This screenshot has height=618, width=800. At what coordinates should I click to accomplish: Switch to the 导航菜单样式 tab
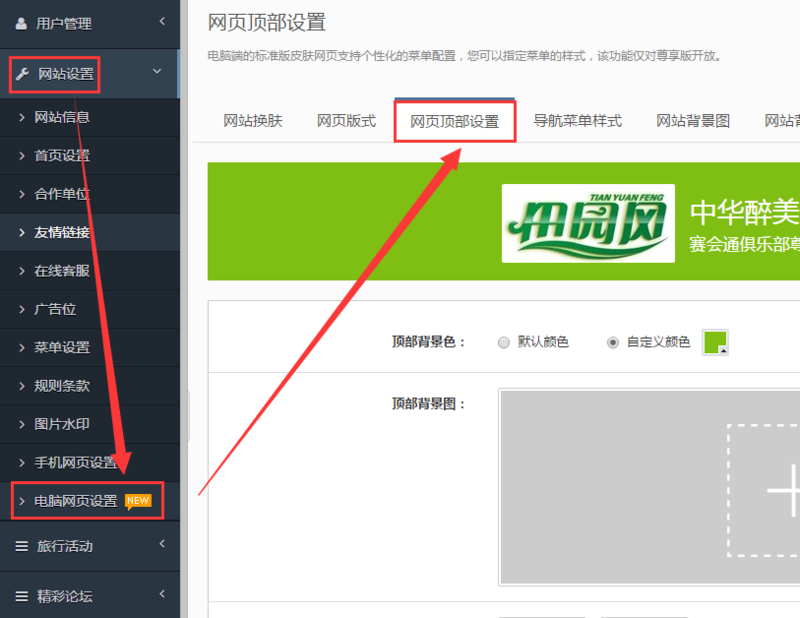tap(577, 121)
